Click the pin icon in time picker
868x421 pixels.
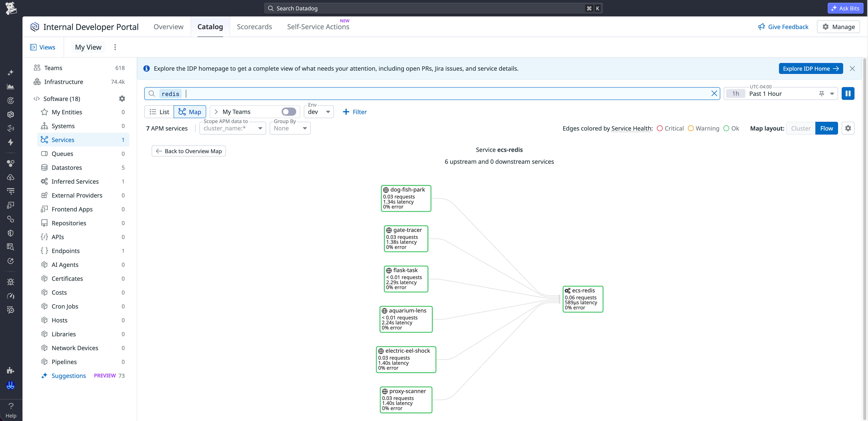[822, 93]
